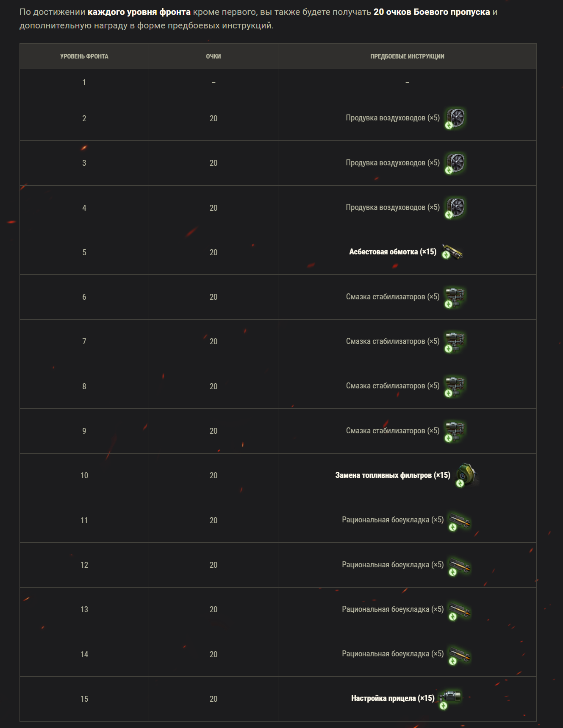Click the 'Замена топливных фильтров (×15)' text
Viewport: 563px width, 728px height.
(x=393, y=475)
